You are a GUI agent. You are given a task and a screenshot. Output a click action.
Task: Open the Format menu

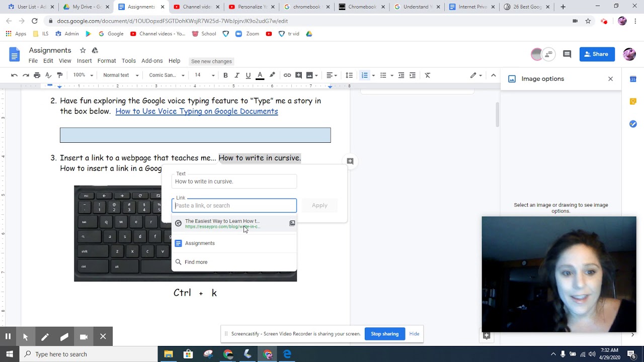pos(107,61)
